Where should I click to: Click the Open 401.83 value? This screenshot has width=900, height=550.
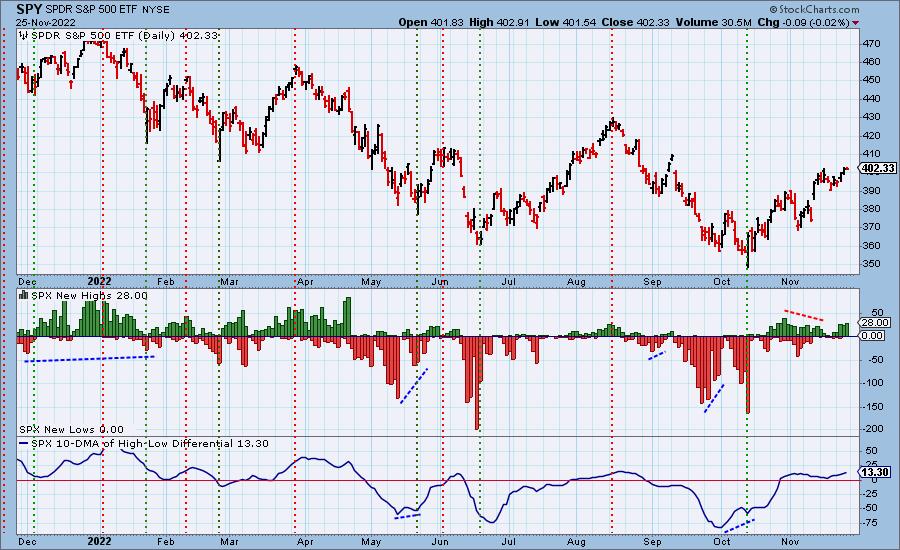point(431,22)
